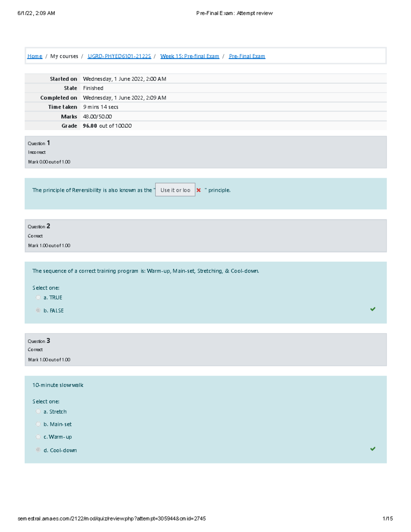
Task: Open the My courses link
Action: click(x=64, y=56)
